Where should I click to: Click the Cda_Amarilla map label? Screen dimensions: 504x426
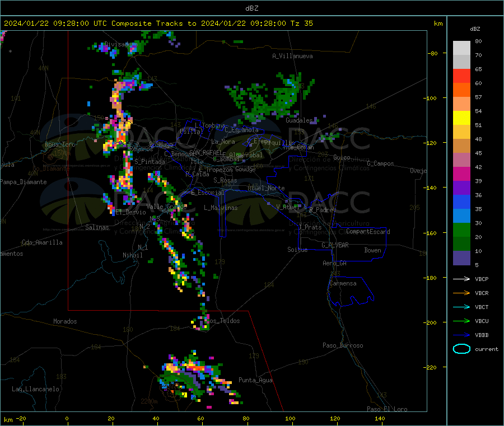(x=42, y=242)
